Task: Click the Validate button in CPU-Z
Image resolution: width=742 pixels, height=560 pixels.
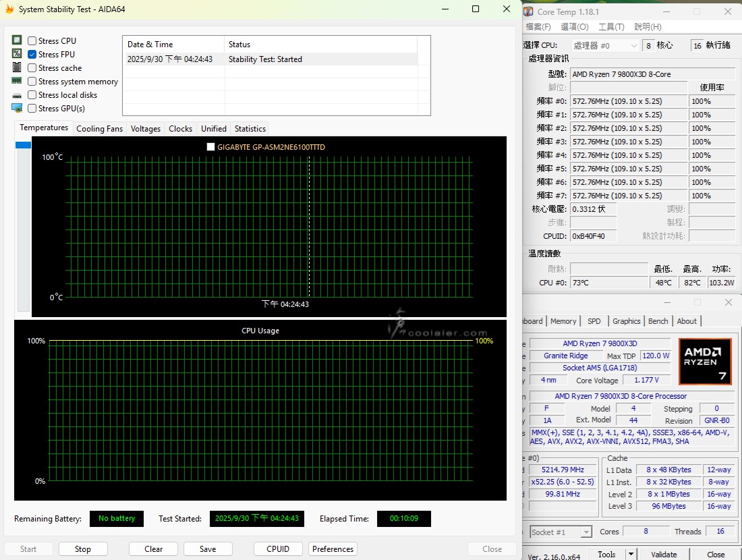Action: click(x=664, y=555)
